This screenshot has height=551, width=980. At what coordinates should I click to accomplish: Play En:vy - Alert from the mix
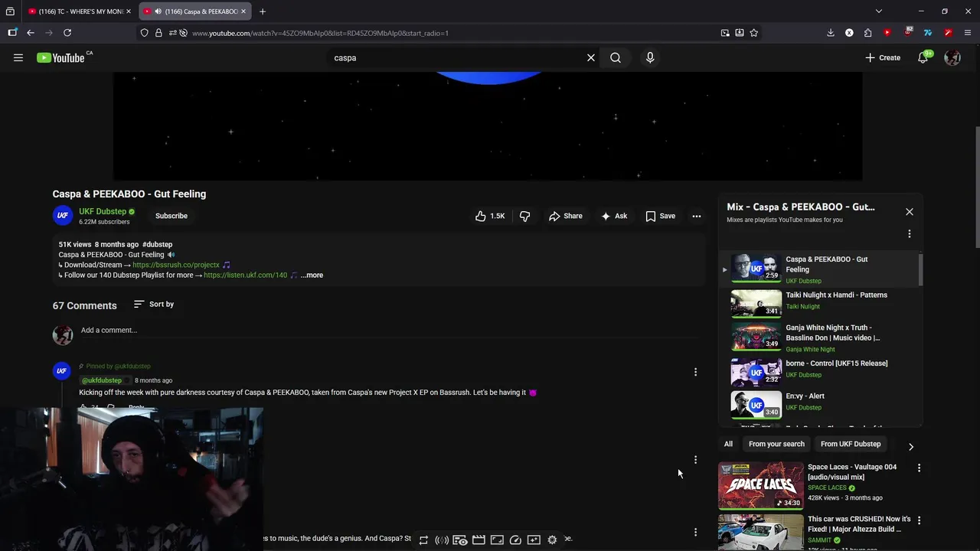click(x=819, y=403)
